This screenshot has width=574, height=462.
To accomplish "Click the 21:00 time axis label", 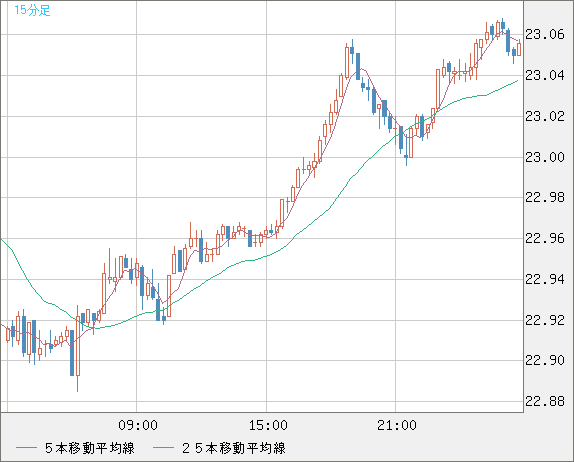I will (x=397, y=425).
